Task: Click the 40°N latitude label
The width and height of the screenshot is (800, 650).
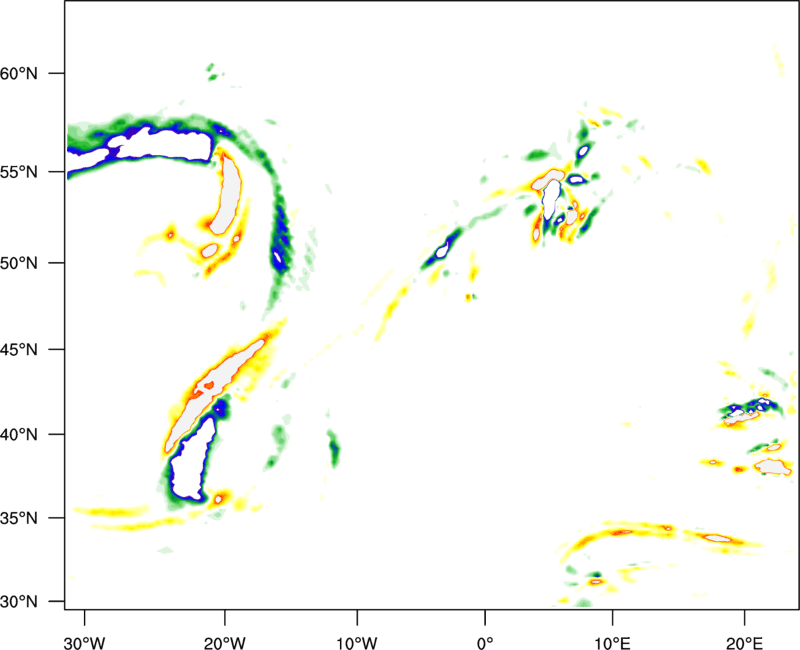Action: point(19,435)
